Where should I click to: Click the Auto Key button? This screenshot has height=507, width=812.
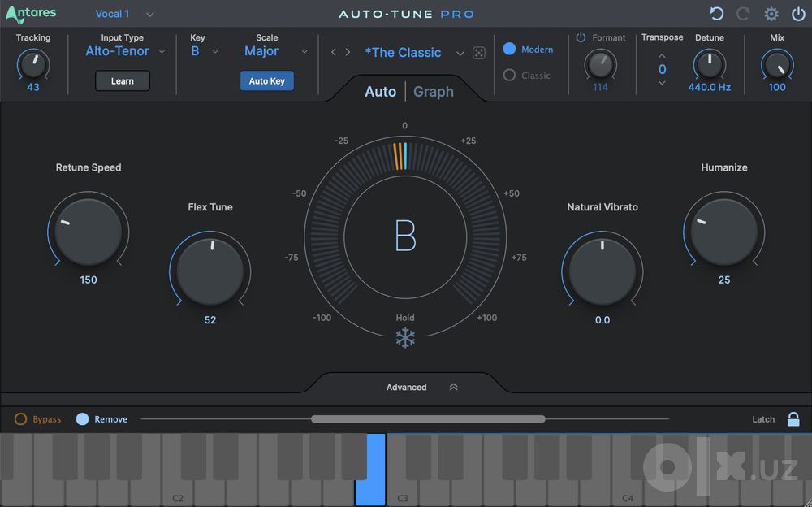(266, 81)
